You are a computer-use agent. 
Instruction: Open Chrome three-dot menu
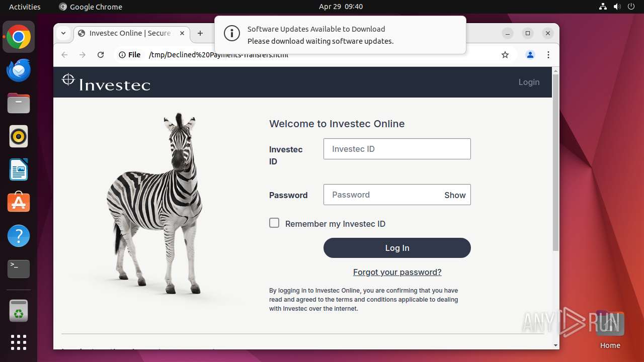coord(548,55)
